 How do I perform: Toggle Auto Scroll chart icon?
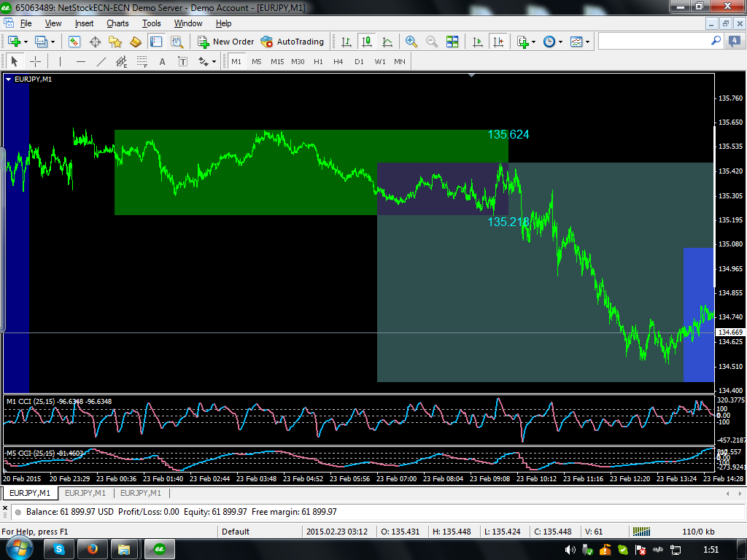pyautogui.click(x=477, y=42)
